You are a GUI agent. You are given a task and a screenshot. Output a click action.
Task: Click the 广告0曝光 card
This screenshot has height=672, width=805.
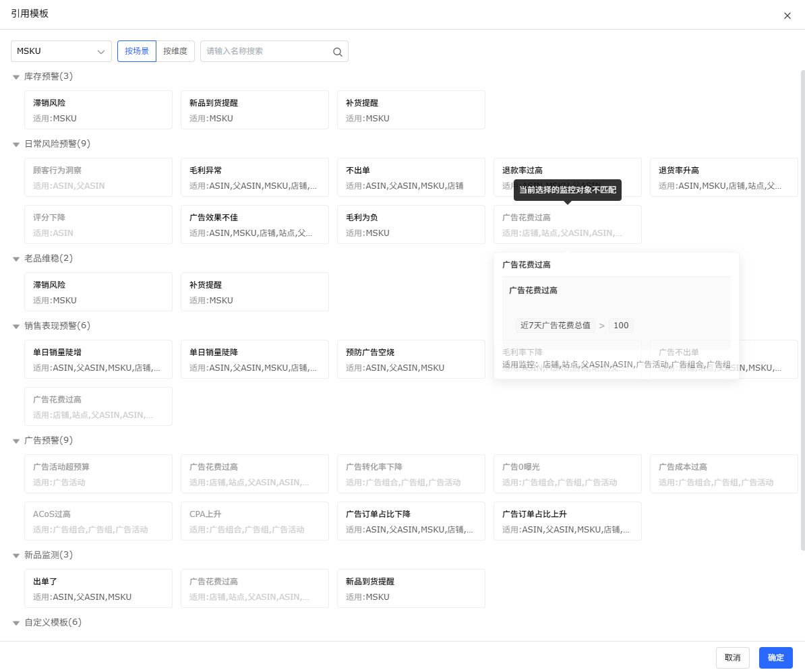pos(567,473)
